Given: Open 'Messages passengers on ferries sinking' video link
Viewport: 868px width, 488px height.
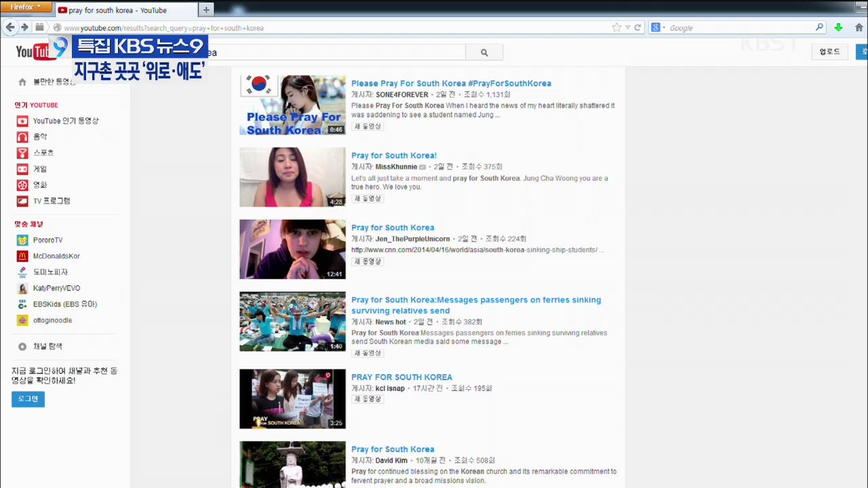Looking at the screenshot, I should pos(476,305).
